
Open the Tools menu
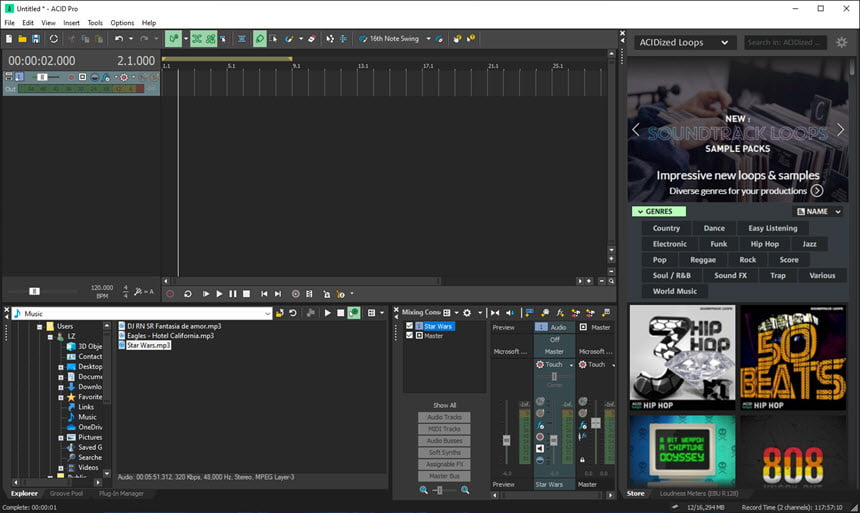(x=95, y=23)
